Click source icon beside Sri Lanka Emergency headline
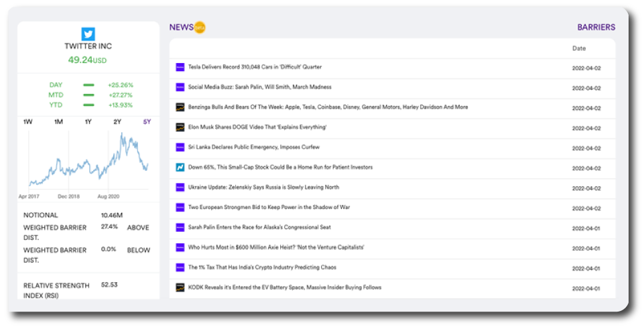 coord(180,147)
